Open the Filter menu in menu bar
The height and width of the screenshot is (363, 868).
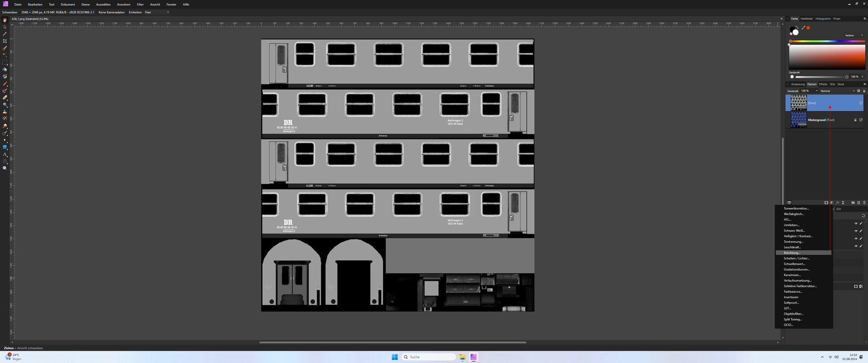[140, 5]
